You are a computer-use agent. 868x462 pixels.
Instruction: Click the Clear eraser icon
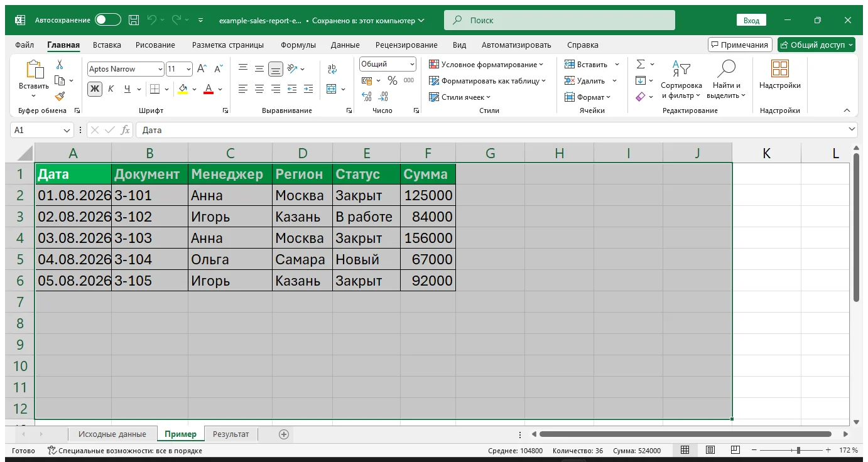tap(641, 97)
